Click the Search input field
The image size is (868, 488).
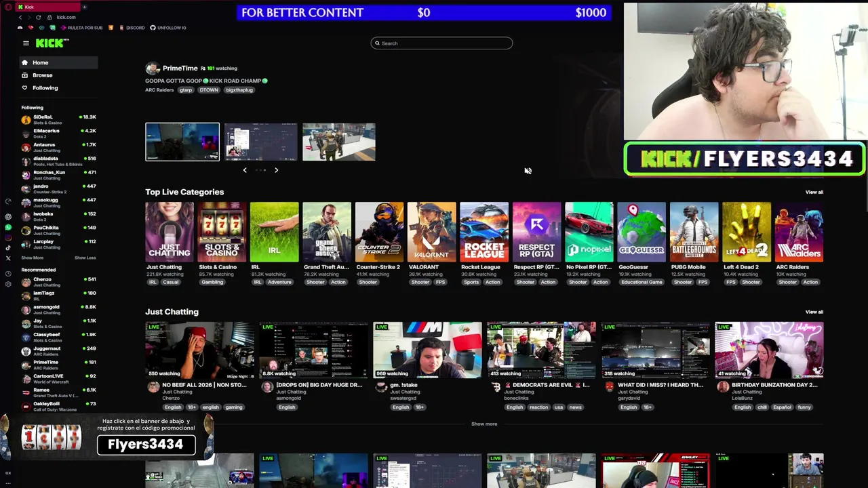(x=441, y=43)
